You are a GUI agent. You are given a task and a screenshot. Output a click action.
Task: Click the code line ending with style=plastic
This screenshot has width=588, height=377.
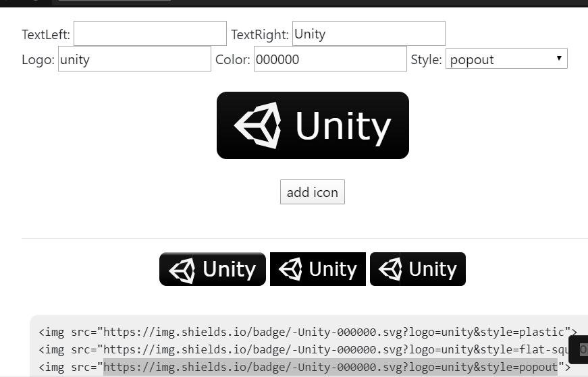(x=308, y=332)
